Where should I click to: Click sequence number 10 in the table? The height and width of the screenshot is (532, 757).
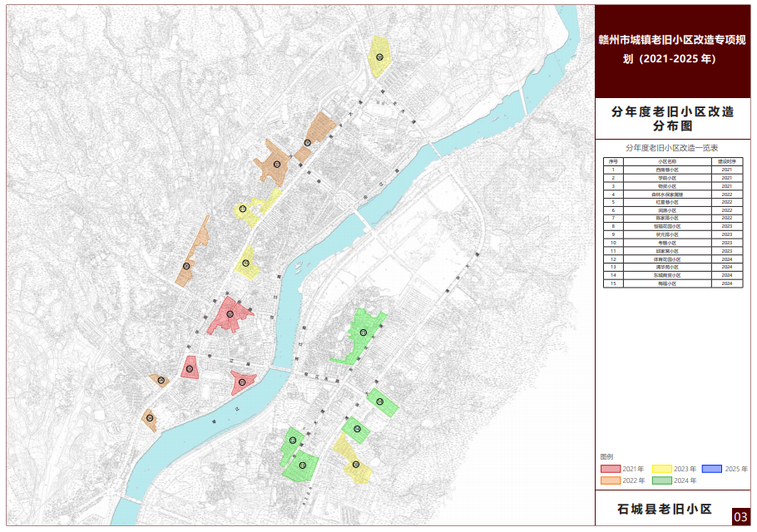click(613, 243)
